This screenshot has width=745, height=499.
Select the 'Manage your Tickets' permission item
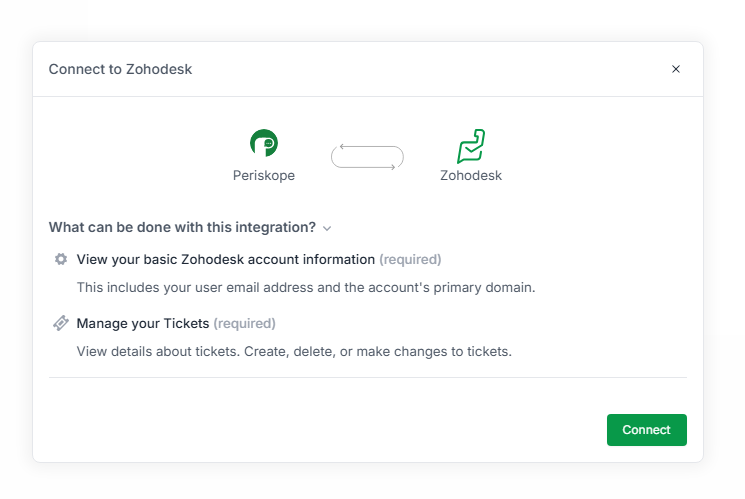tap(143, 323)
